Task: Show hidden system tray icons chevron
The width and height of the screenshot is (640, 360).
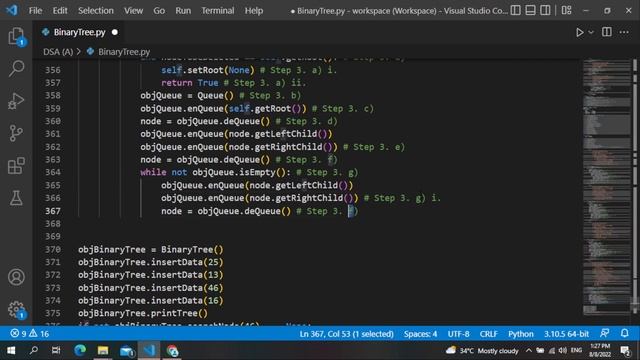Action: (529, 351)
